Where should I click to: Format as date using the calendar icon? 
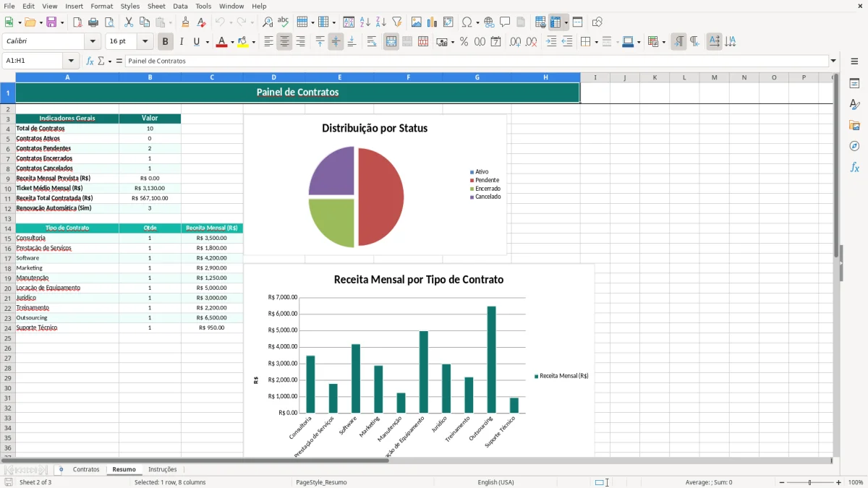tap(495, 42)
